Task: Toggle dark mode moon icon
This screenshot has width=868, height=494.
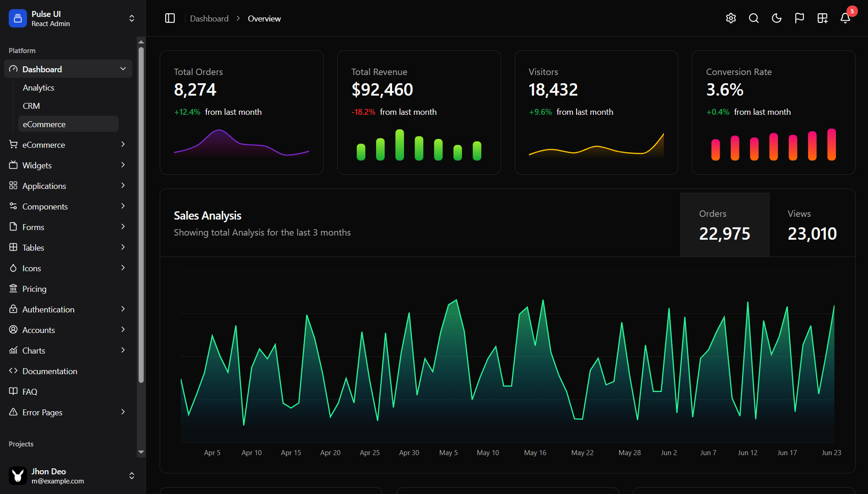Action: pos(776,18)
